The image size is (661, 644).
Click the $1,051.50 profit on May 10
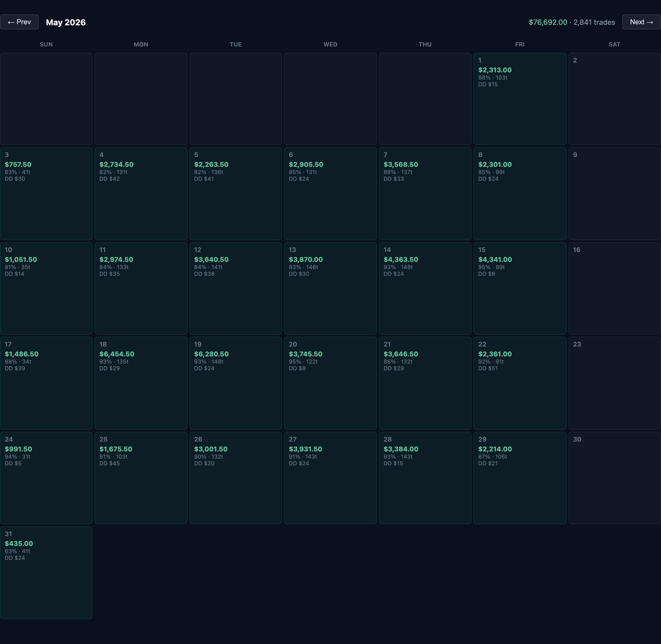[x=21, y=260]
